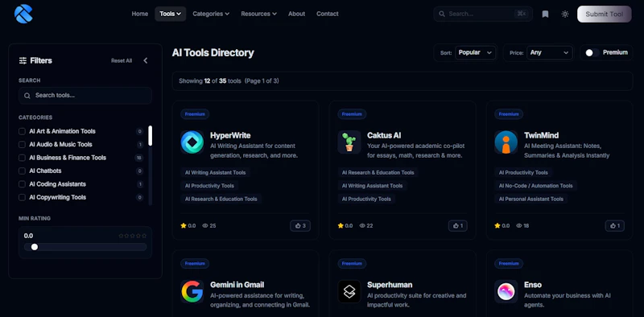Click Caktus AI's AI Productivity Tools tag

coord(366,199)
